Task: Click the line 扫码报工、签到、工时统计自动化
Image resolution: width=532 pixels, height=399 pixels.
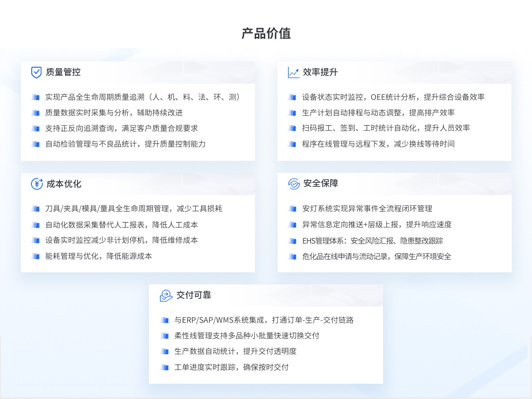Action: pos(386,128)
